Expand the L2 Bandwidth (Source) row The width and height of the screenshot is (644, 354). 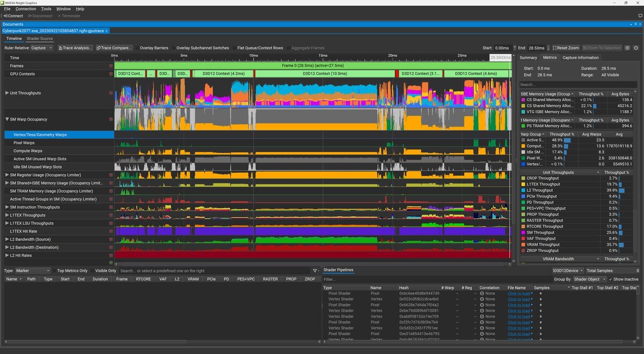tap(7, 239)
